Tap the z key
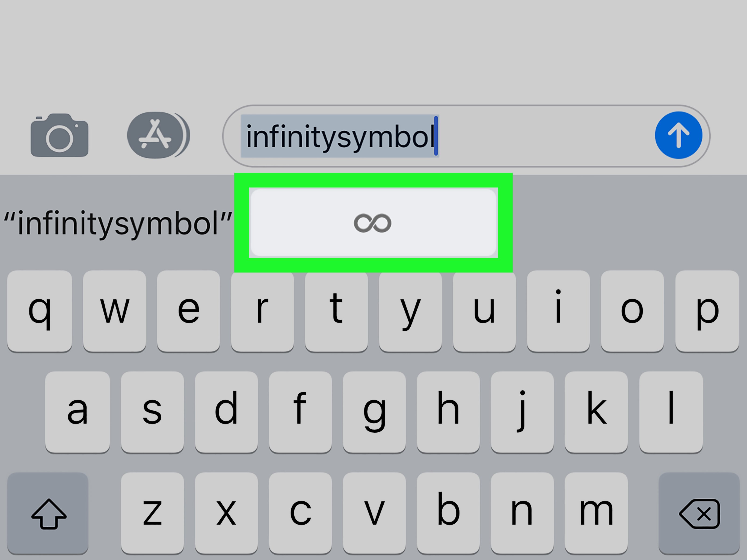The image size is (747, 560). [152, 513]
